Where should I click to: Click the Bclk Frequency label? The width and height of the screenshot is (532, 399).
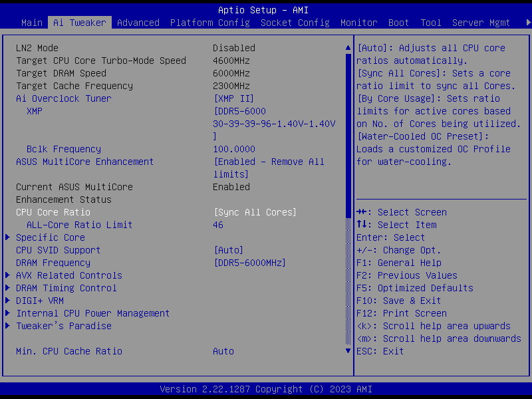click(x=64, y=149)
